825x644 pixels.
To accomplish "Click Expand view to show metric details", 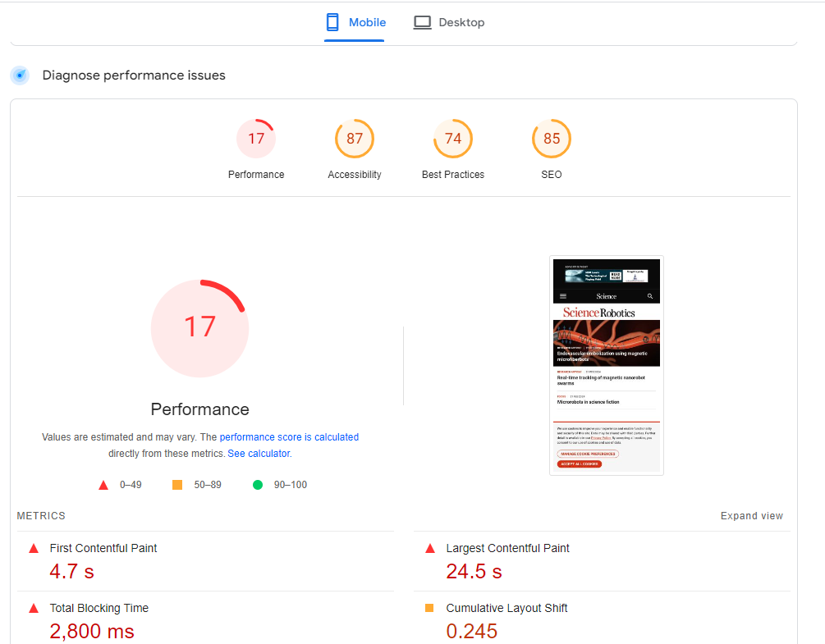I will (751, 515).
